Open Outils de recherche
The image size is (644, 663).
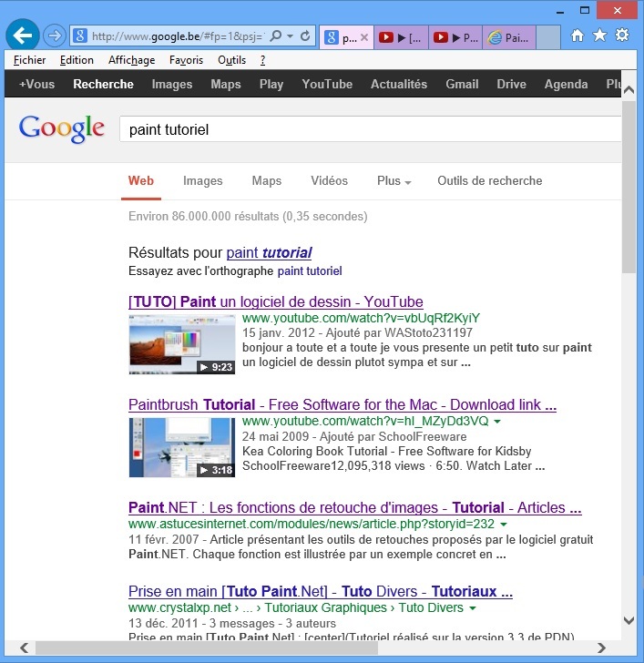click(490, 181)
